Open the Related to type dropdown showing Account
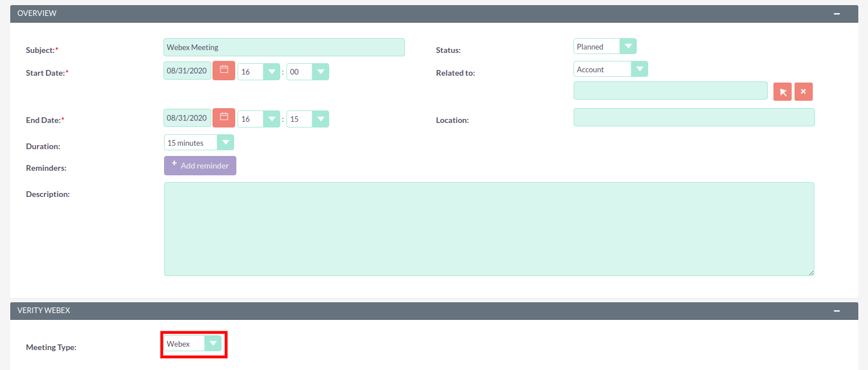This screenshot has height=370, width=868. (x=611, y=69)
